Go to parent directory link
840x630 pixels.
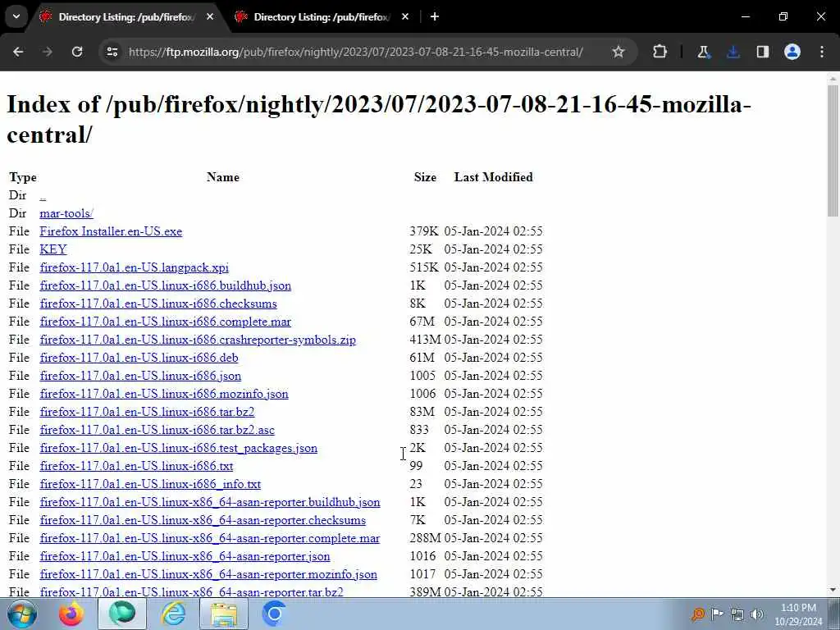43,195
